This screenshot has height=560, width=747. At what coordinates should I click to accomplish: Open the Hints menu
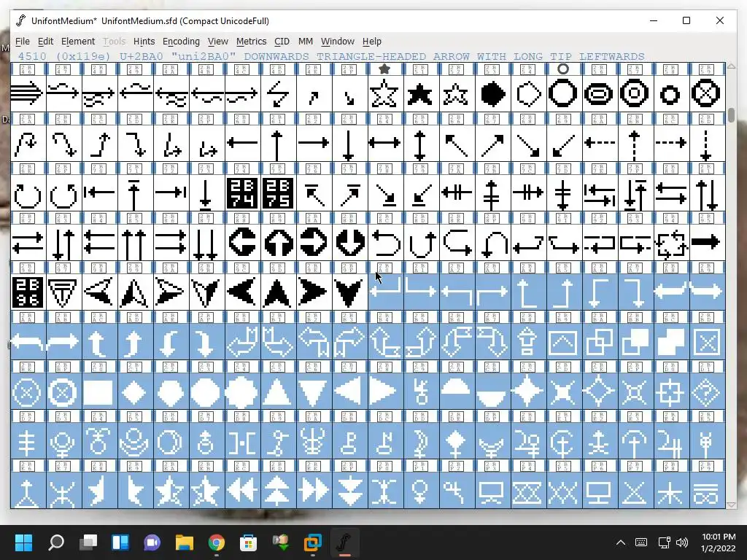pos(144,42)
